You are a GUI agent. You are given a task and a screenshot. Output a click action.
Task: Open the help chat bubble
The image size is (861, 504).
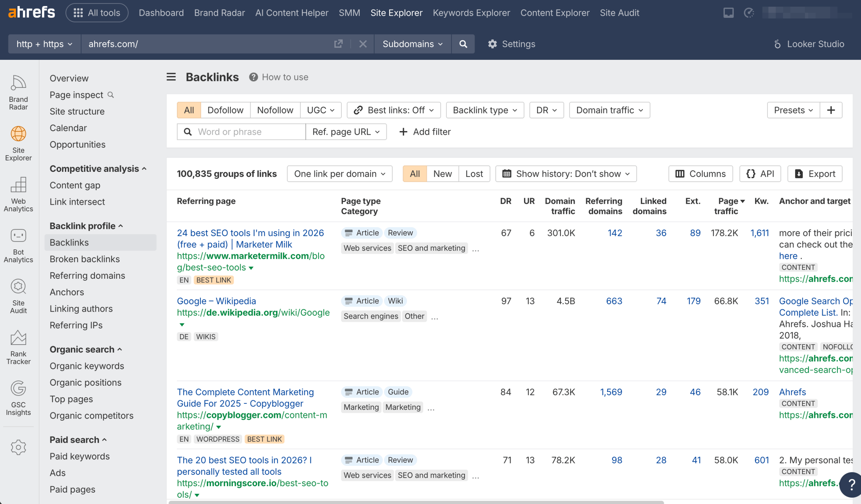[851, 484]
